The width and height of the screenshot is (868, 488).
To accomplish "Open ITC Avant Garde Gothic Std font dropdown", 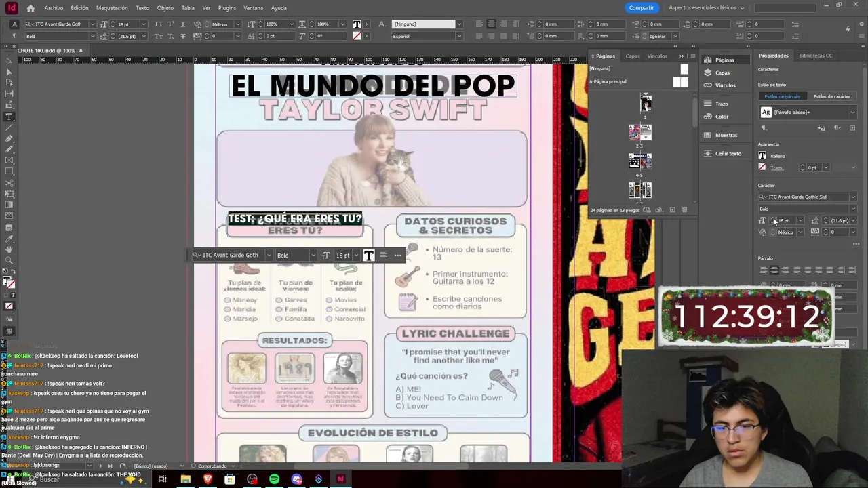I will 852,197.
